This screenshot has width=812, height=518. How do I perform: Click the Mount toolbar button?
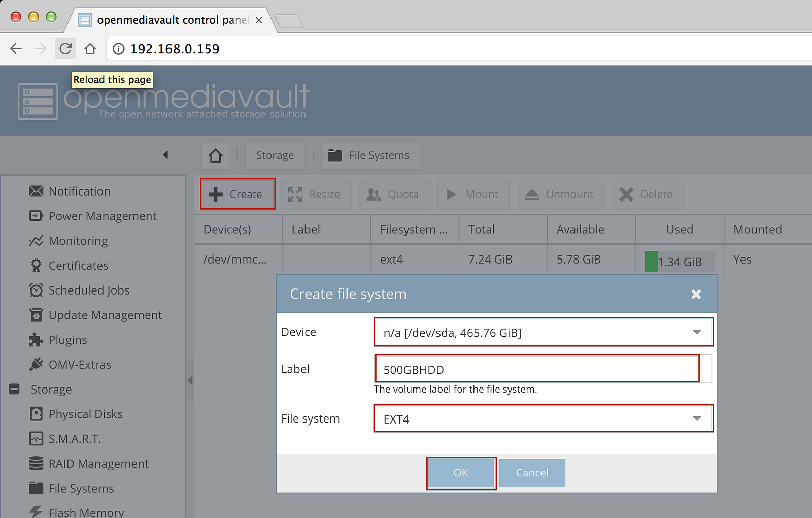(x=473, y=195)
